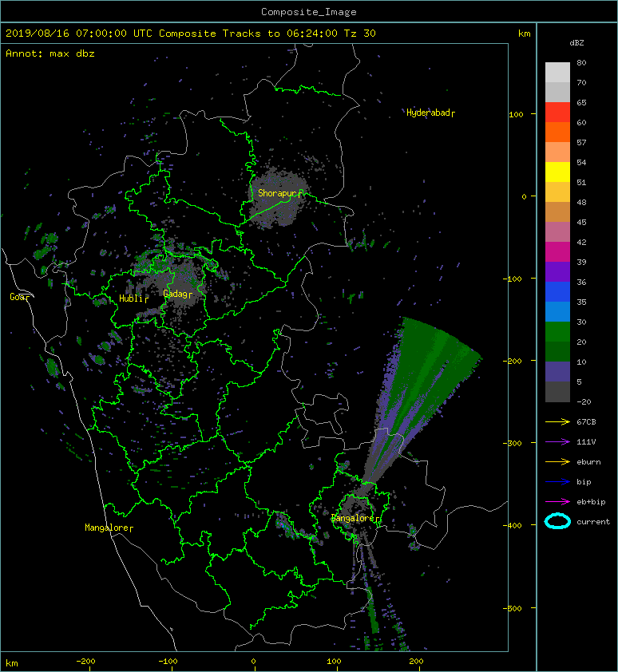
Task: Click the light gray 70 dBZ color swatch
Action: [x=557, y=73]
